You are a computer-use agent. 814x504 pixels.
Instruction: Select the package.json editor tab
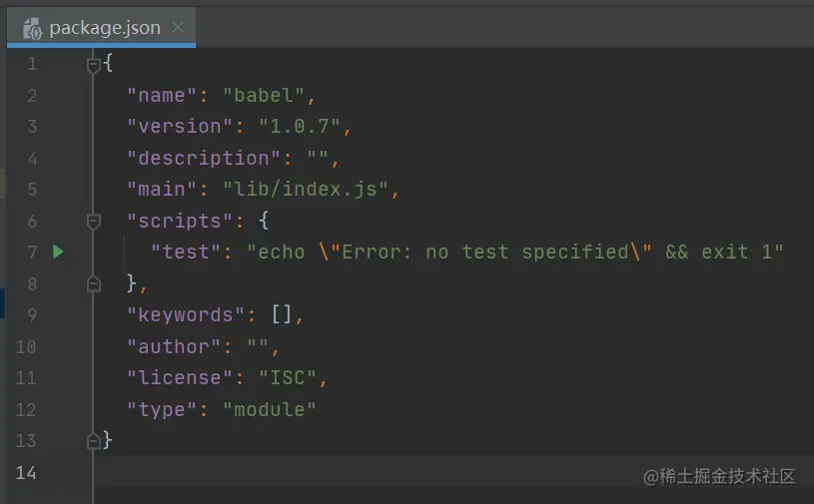pyautogui.click(x=104, y=28)
